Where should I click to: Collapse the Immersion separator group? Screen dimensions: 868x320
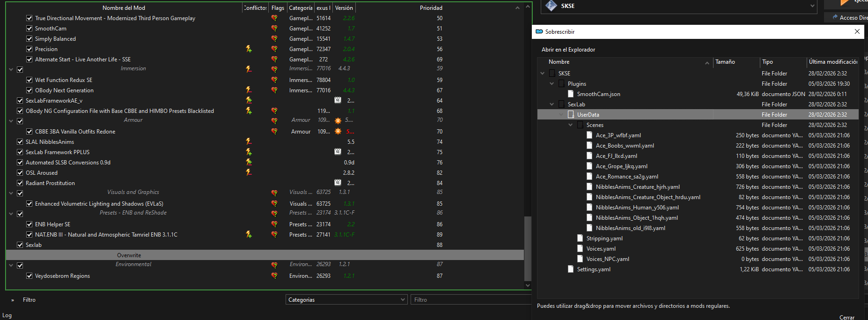click(11, 69)
